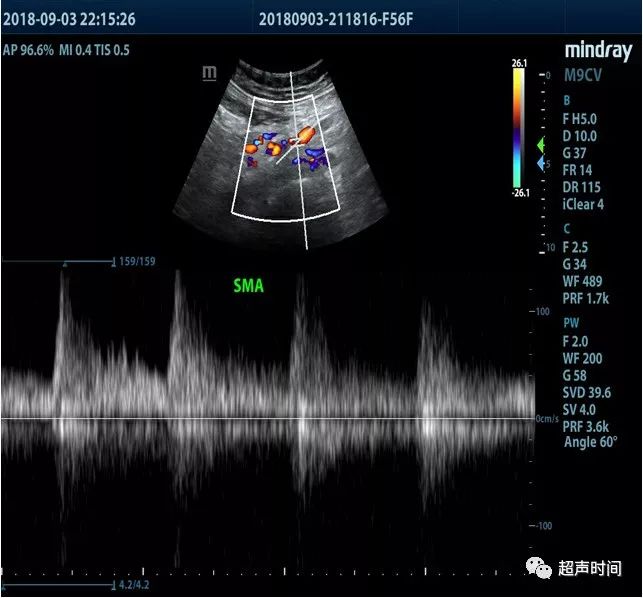Click the 4.2/4.2 time slider
This screenshot has height=598, width=643.
pos(59,584)
